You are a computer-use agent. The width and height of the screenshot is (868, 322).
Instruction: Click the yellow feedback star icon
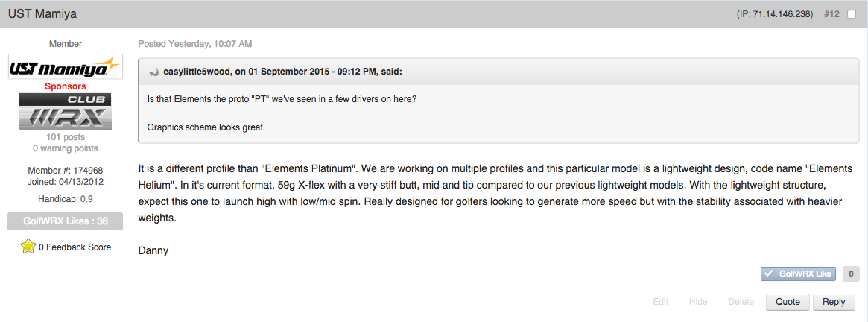pos(28,247)
